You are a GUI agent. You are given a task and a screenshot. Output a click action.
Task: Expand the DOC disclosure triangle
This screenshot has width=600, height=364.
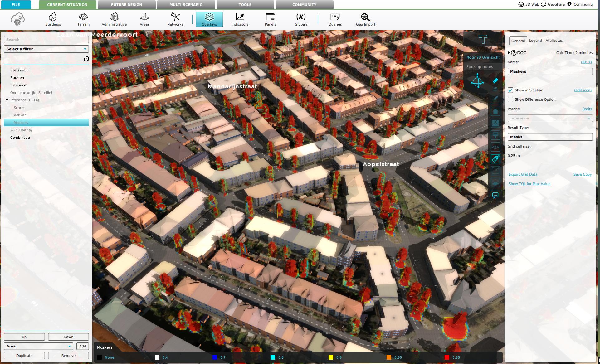click(x=509, y=53)
